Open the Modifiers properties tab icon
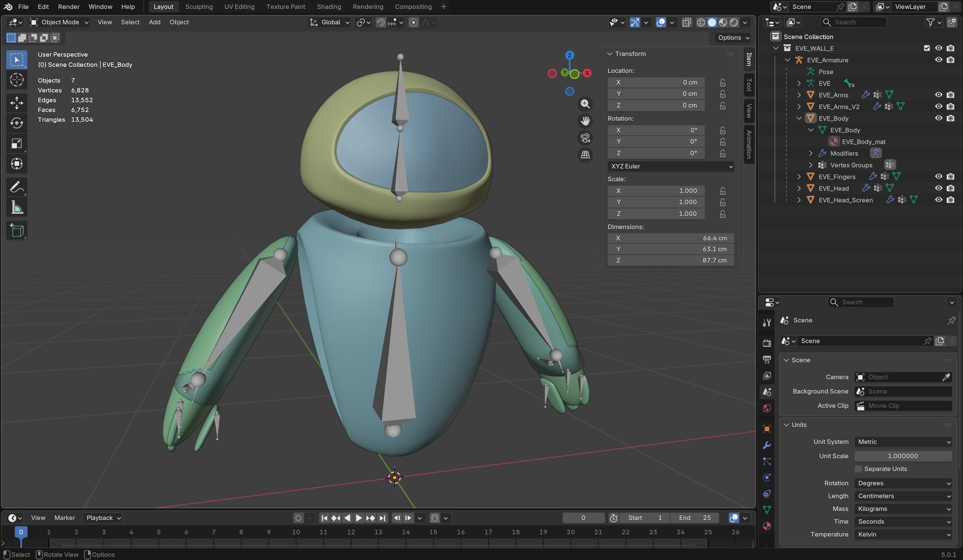Viewport: 963px width, 560px height. (x=767, y=445)
